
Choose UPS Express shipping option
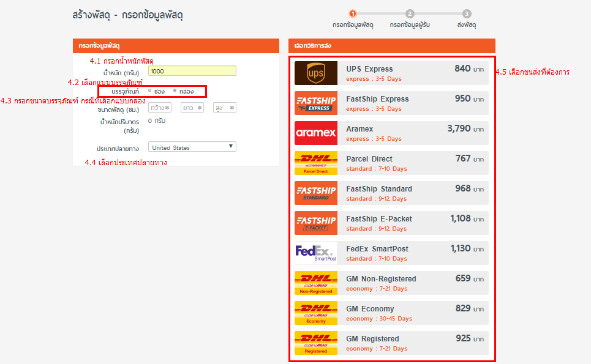391,73
